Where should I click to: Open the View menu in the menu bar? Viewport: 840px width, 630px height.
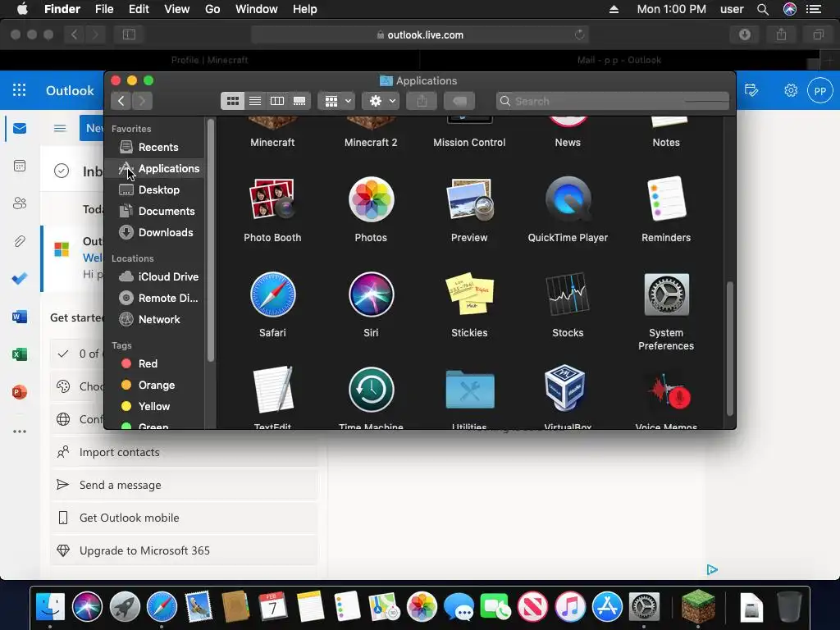(177, 9)
